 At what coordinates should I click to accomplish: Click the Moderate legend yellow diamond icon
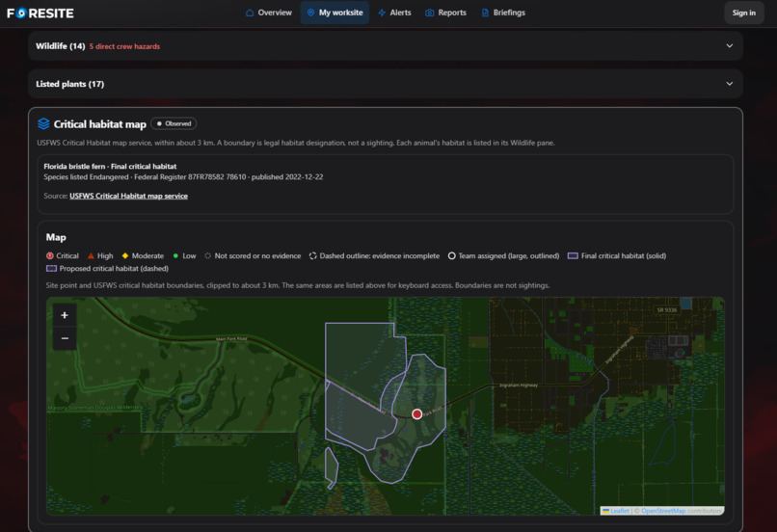125,255
